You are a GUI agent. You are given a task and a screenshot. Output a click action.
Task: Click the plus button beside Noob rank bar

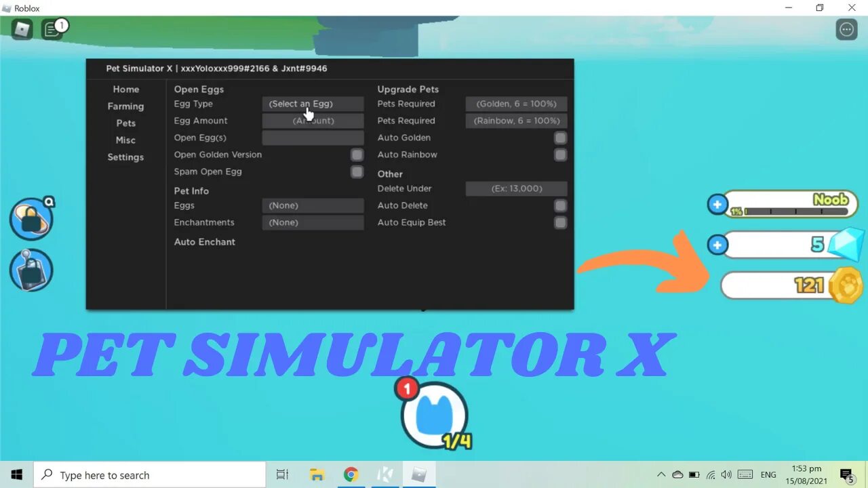click(717, 204)
